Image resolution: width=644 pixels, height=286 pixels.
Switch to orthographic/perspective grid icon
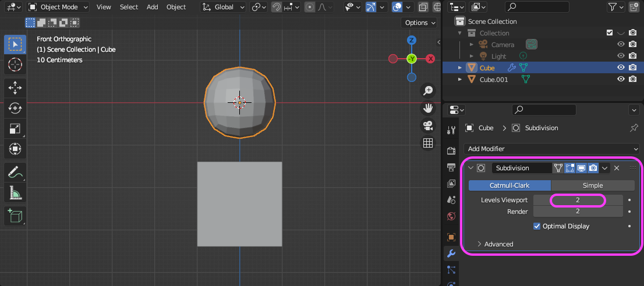coord(428,143)
